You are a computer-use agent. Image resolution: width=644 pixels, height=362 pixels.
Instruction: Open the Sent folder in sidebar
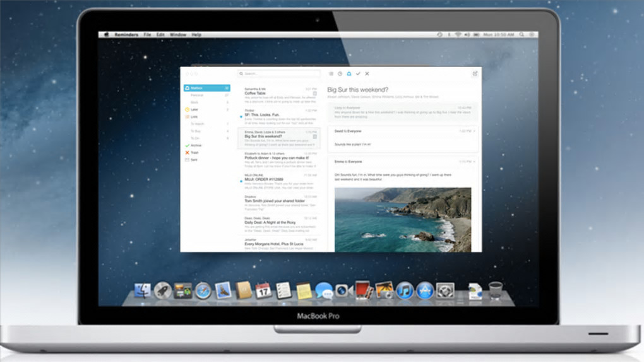[x=207, y=160]
